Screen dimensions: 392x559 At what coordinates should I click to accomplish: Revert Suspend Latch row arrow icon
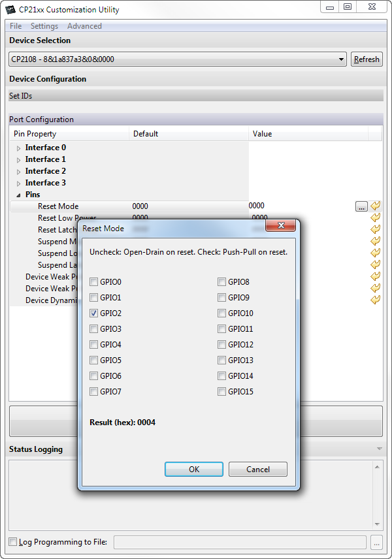pos(375,264)
